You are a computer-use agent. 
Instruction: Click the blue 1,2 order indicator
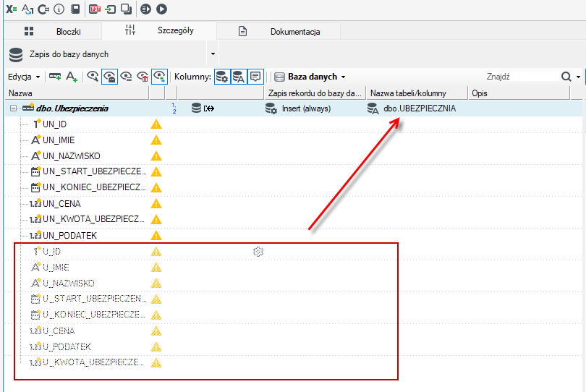click(x=174, y=108)
